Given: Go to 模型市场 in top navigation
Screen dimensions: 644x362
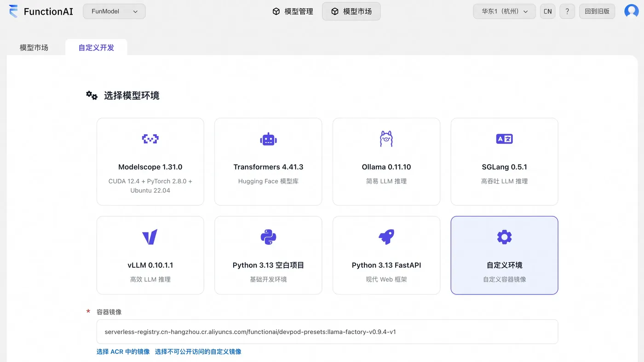Looking at the screenshot, I should (x=351, y=11).
